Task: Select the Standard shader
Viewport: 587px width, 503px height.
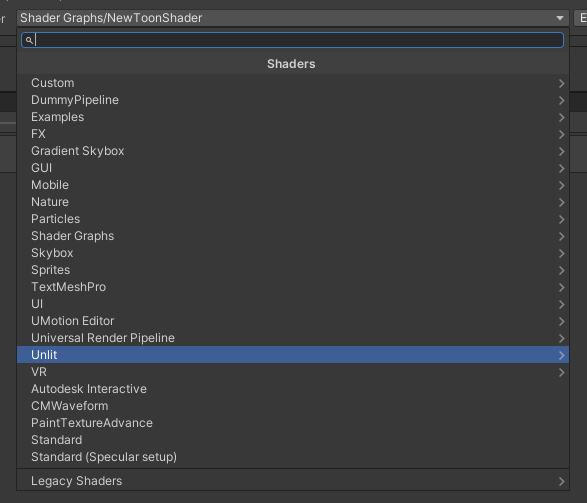Action: [293, 440]
